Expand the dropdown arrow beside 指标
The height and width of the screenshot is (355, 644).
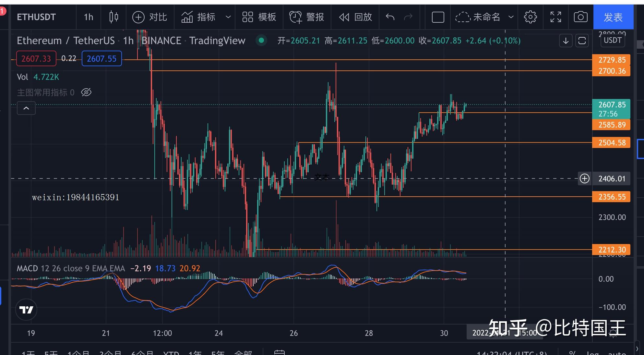(x=228, y=17)
